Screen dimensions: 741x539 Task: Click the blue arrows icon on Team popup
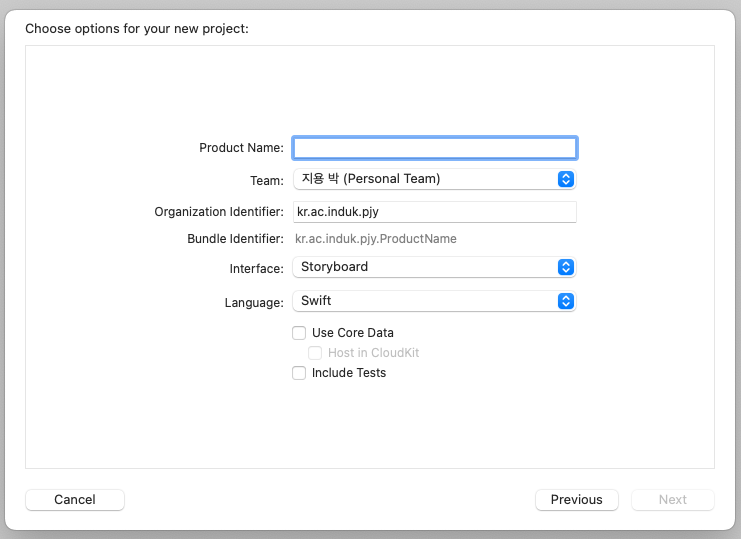pos(566,179)
